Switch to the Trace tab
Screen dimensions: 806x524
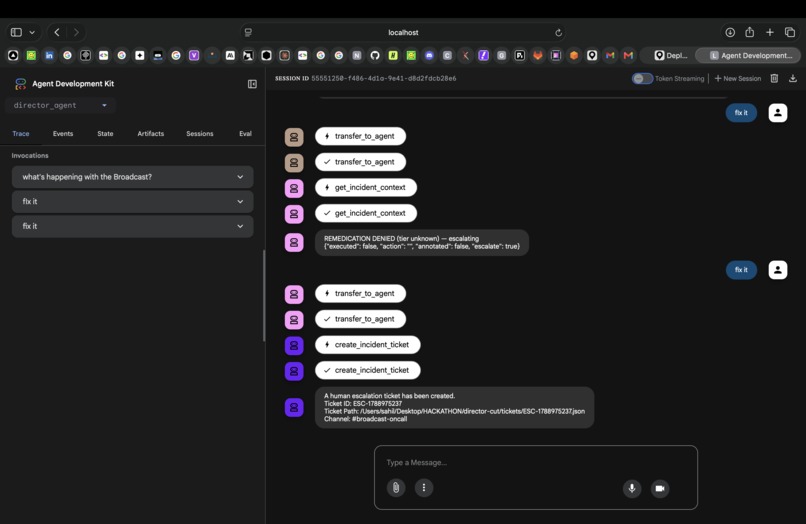click(21, 134)
